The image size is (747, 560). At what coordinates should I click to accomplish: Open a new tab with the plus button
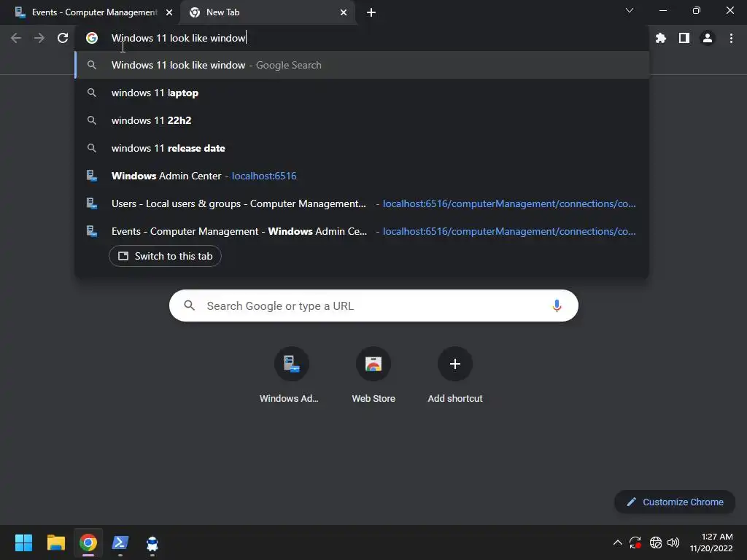(371, 12)
